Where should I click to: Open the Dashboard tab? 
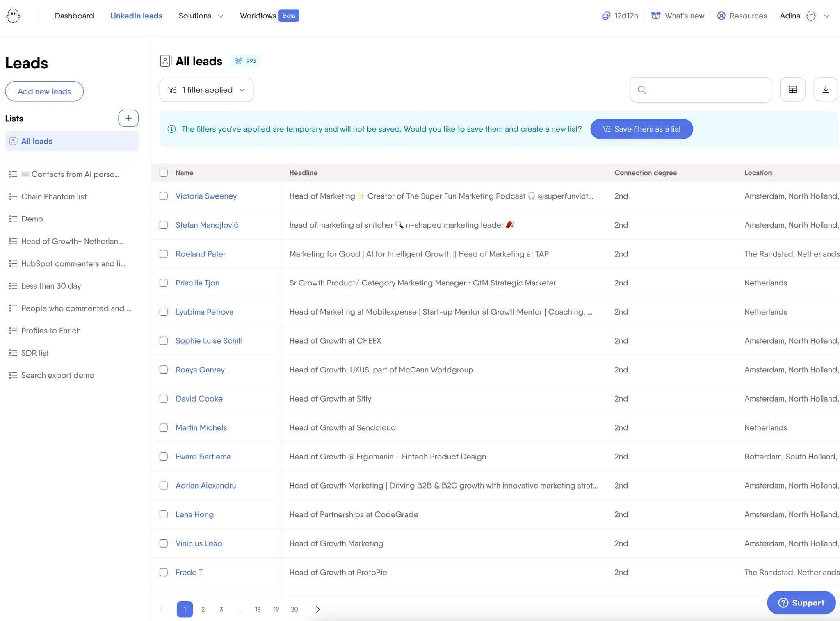point(74,16)
